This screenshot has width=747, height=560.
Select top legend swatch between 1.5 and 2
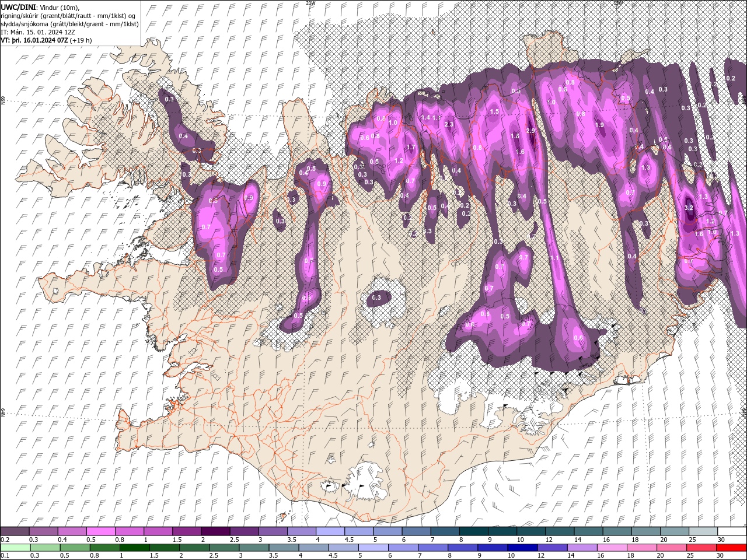187,531
